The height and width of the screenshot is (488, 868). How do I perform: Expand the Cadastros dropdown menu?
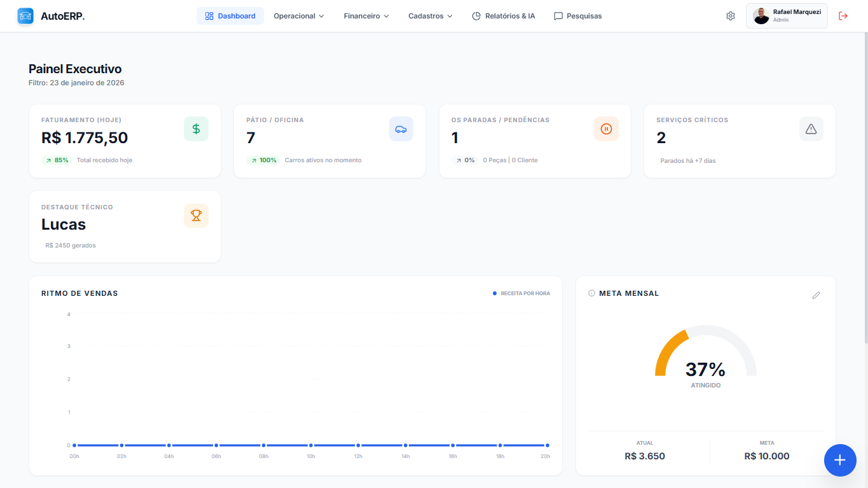(x=431, y=16)
